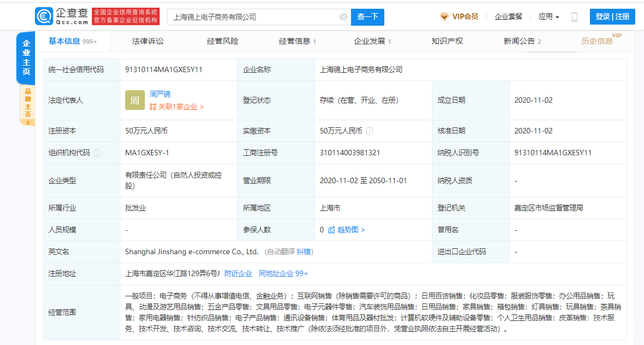Open the 同地址企业 99+ link
This screenshot has width=644, height=345.
tap(283, 273)
